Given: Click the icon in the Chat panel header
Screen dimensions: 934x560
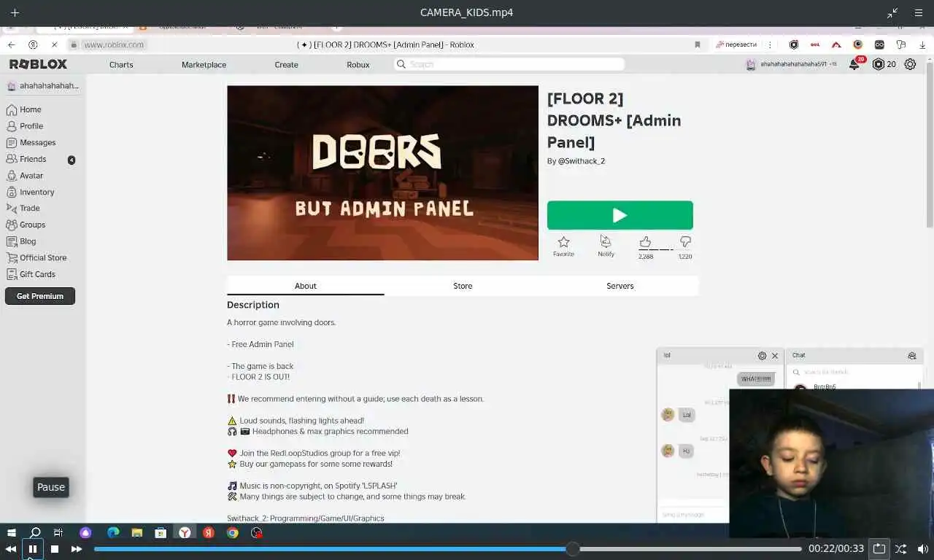Looking at the screenshot, I should point(912,356).
